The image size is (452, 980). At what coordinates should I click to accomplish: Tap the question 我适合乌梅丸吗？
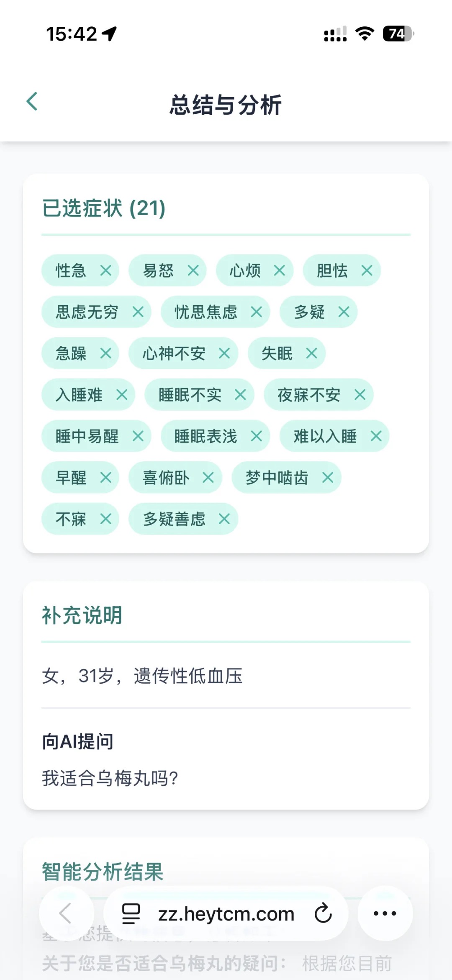coord(110,778)
